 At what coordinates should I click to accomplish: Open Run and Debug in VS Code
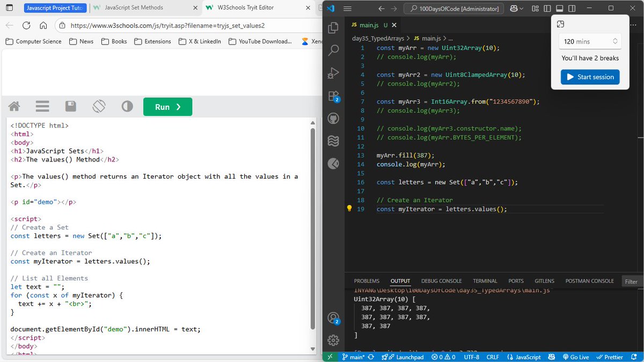tap(333, 73)
